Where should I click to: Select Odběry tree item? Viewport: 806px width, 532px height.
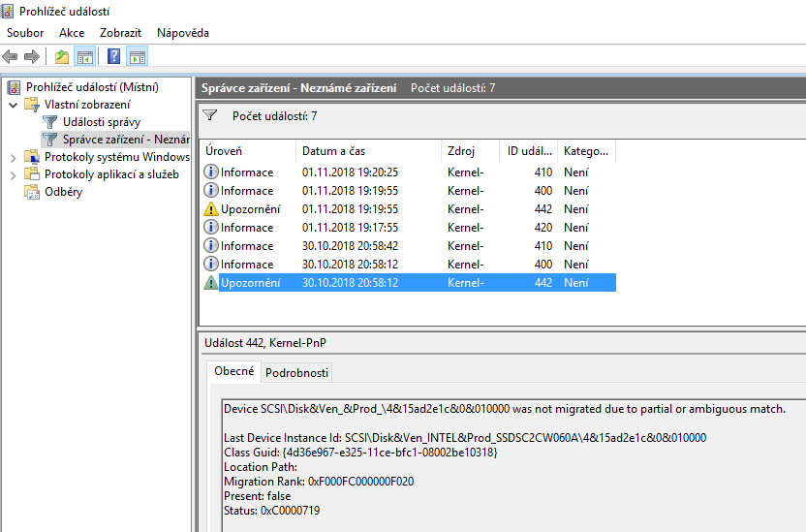(x=63, y=192)
